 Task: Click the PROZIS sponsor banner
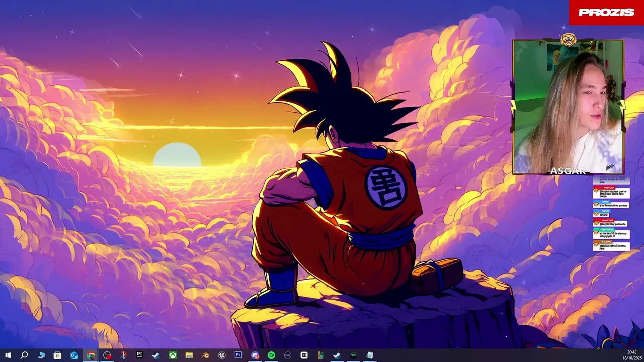[x=606, y=12]
